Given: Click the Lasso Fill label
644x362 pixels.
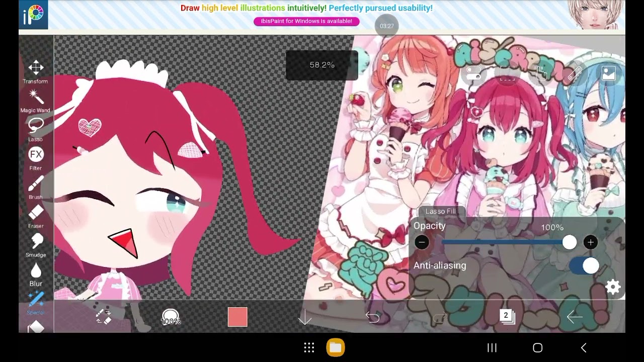Looking at the screenshot, I should (440, 211).
